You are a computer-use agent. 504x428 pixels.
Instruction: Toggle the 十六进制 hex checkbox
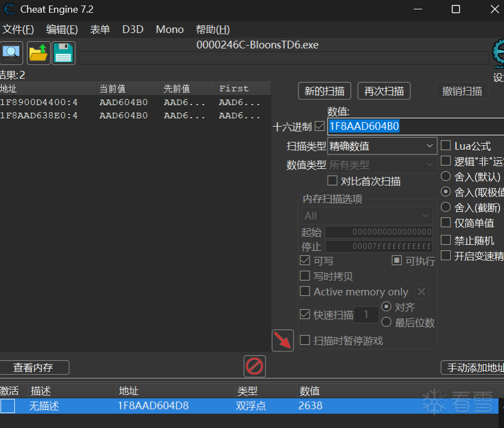[320, 126]
